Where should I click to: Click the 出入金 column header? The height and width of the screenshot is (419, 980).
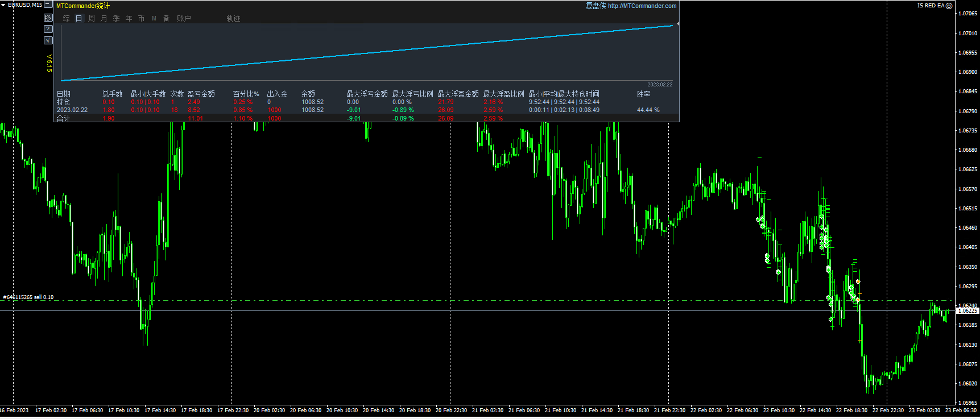point(278,94)
